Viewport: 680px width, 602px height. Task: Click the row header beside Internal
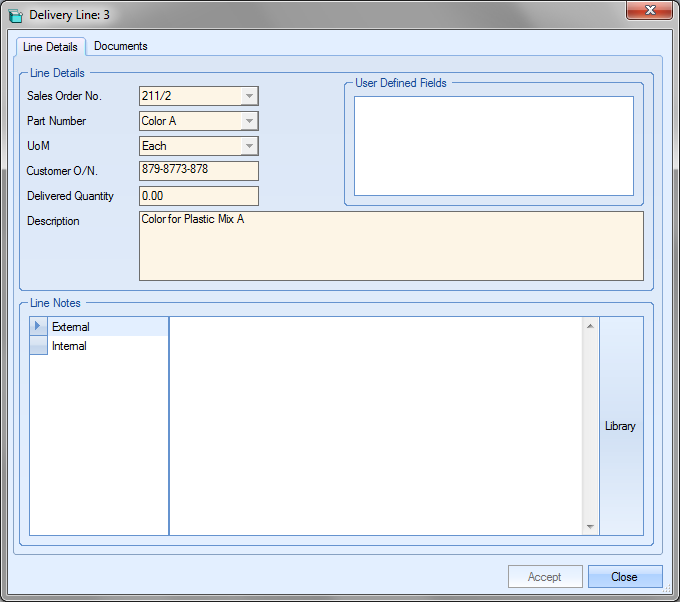point(38,346)
